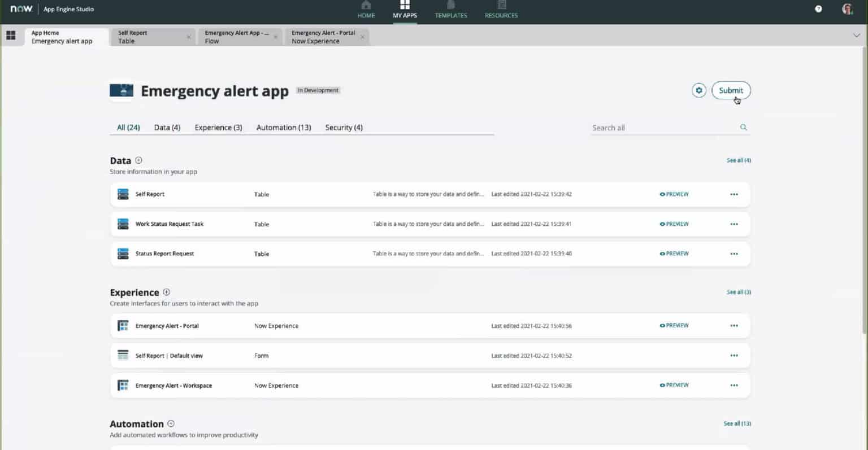Screen dimensions: 868x450
Task: Open the options menu for Status Report Request
Action: tap(734, 254)
